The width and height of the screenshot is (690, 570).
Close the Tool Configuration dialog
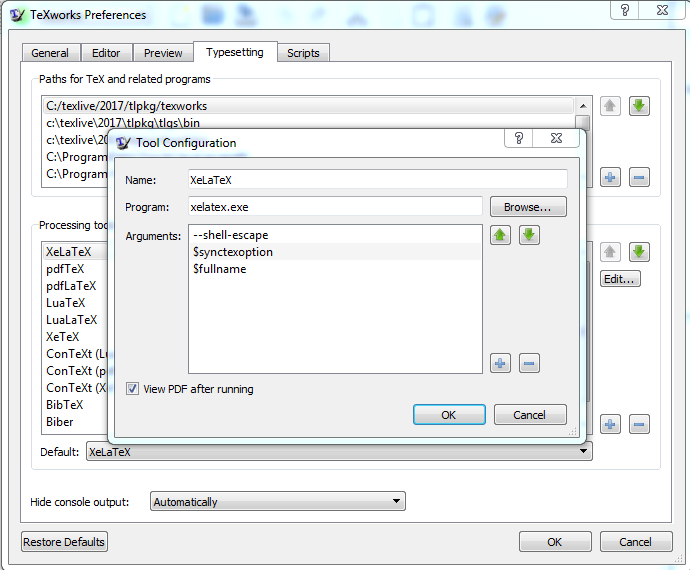point(556,138)
